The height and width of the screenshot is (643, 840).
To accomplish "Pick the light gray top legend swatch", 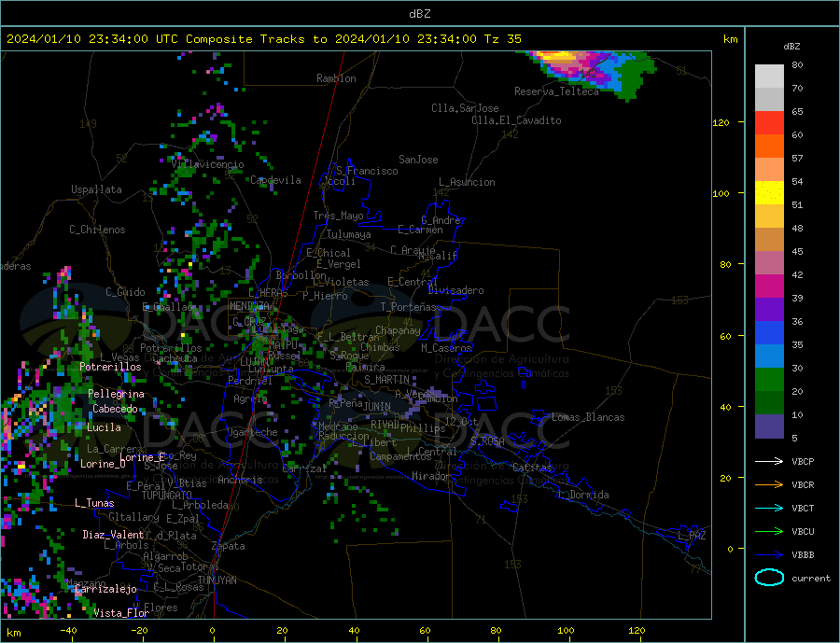I will pos(769,77).
